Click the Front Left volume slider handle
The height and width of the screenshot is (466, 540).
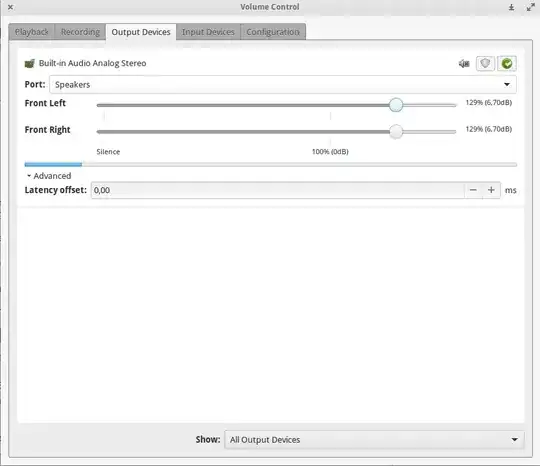396,105
